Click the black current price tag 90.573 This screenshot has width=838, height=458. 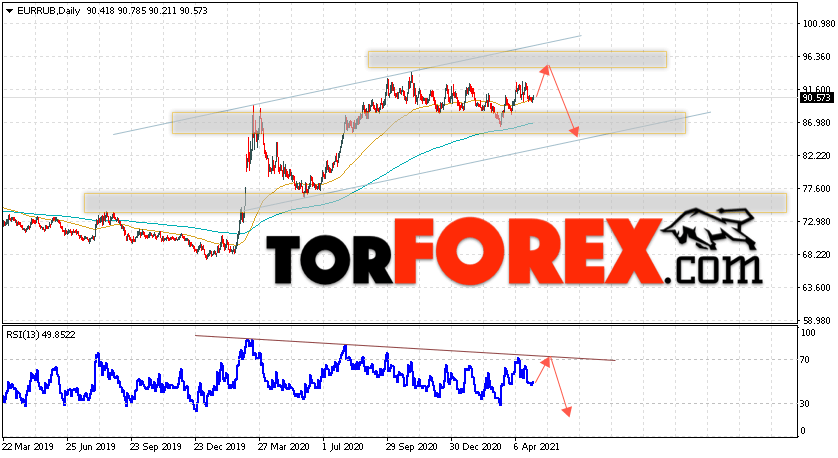pos(817,98)
